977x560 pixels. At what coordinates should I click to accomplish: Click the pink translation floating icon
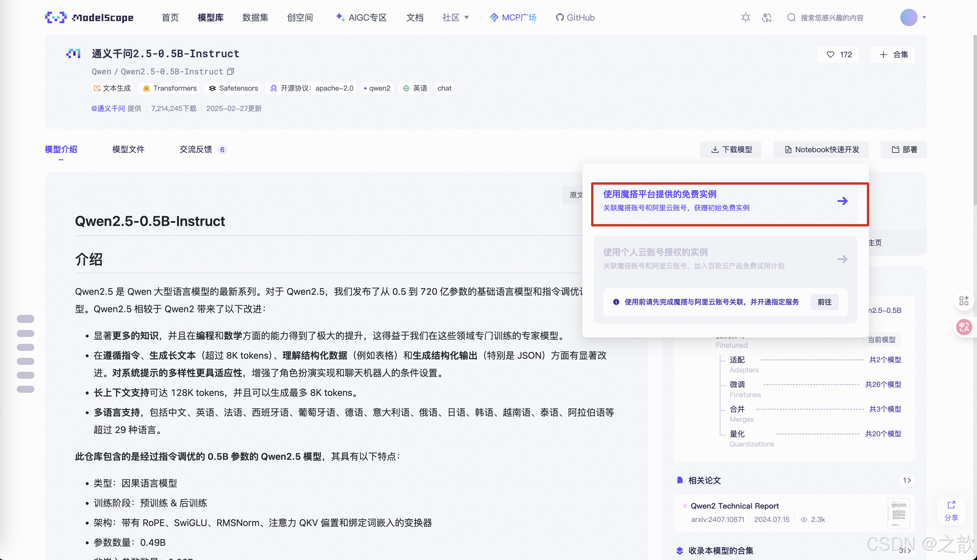964,327
